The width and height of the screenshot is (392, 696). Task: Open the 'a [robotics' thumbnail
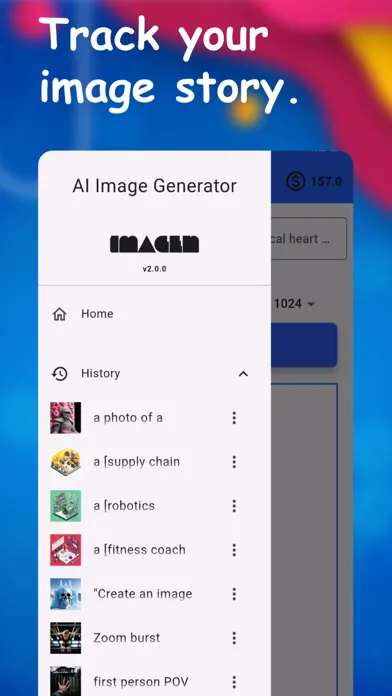65,506
